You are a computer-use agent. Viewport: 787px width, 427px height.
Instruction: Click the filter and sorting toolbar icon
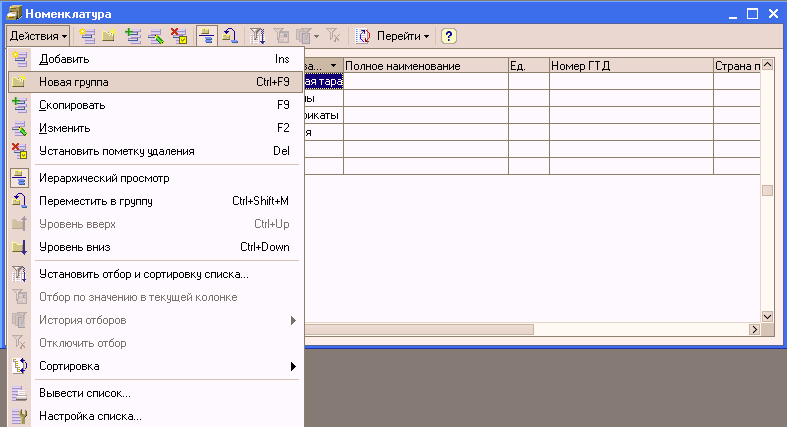[x=257, y=36]
